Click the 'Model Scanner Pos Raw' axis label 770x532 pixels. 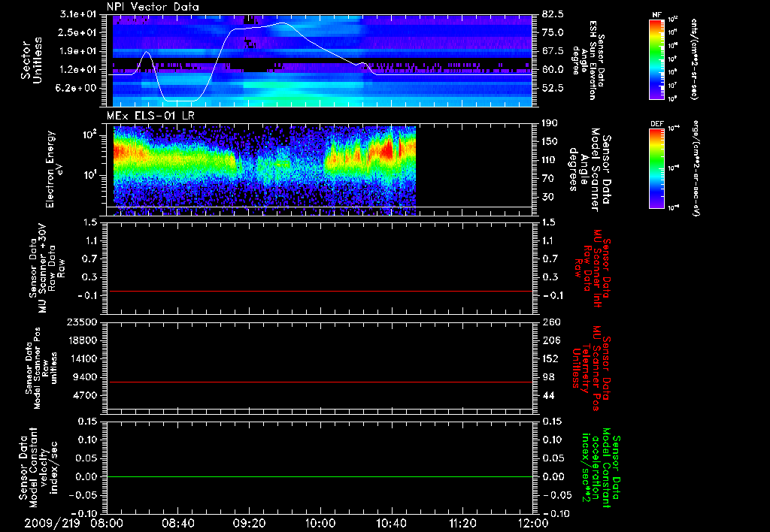[x=41, y=368]
